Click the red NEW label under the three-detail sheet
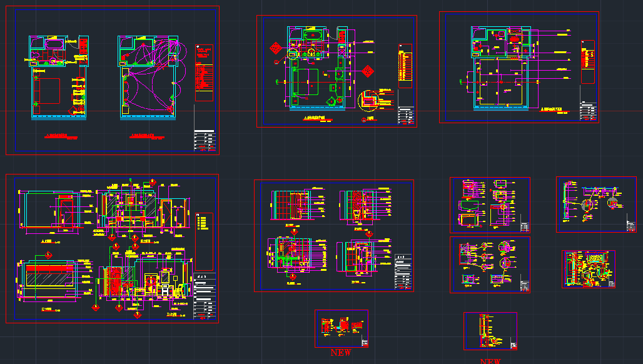The image size is (643, 364). pos(341,353)
